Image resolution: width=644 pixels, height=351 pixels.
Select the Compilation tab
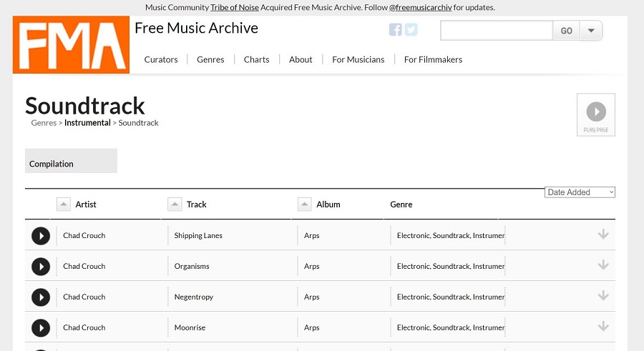point(71,161)
